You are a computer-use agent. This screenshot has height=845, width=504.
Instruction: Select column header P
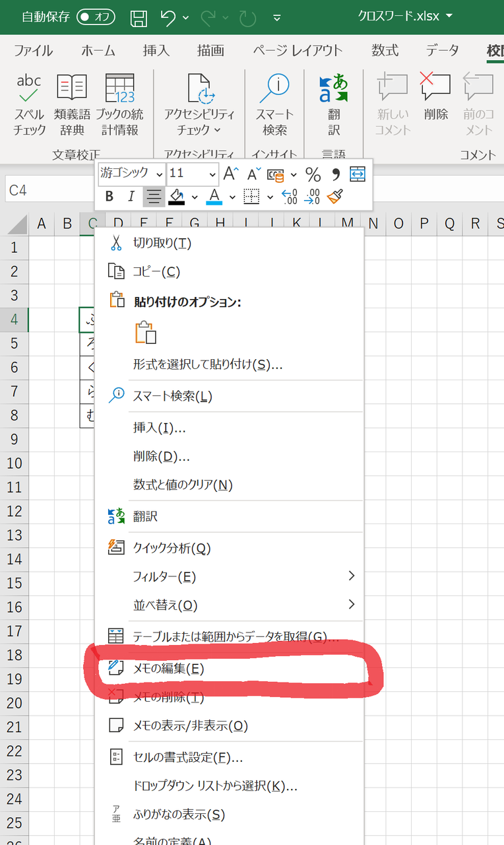pos(424,224)
